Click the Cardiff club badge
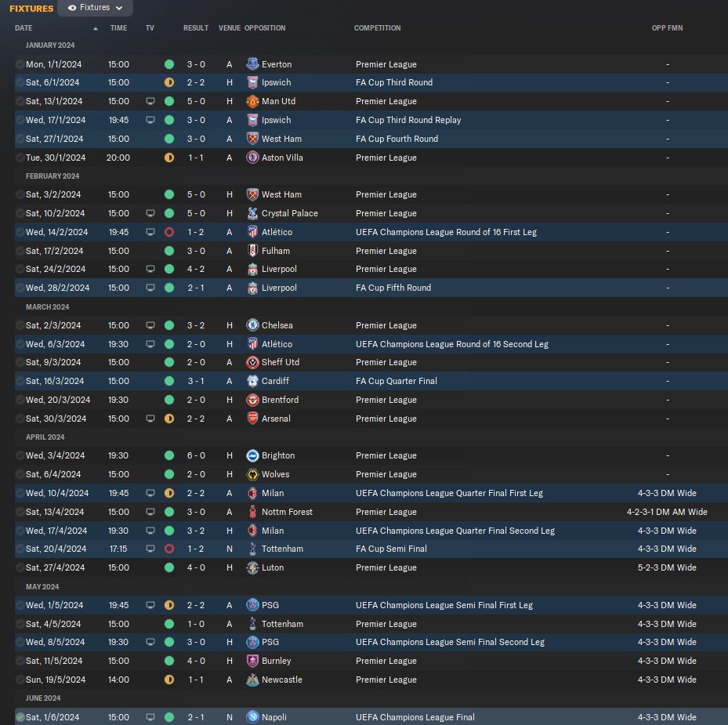Viewport: 728px width, 725px height. click(x=252, y=381)
